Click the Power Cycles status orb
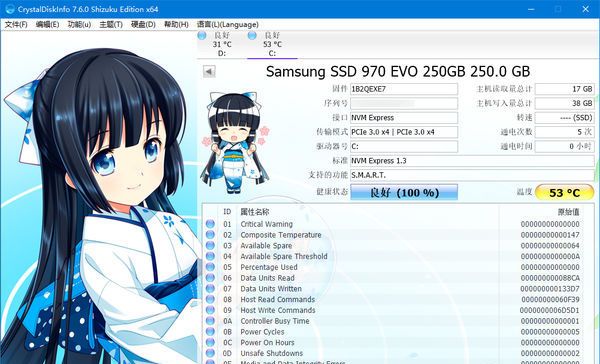 point(210,331)
